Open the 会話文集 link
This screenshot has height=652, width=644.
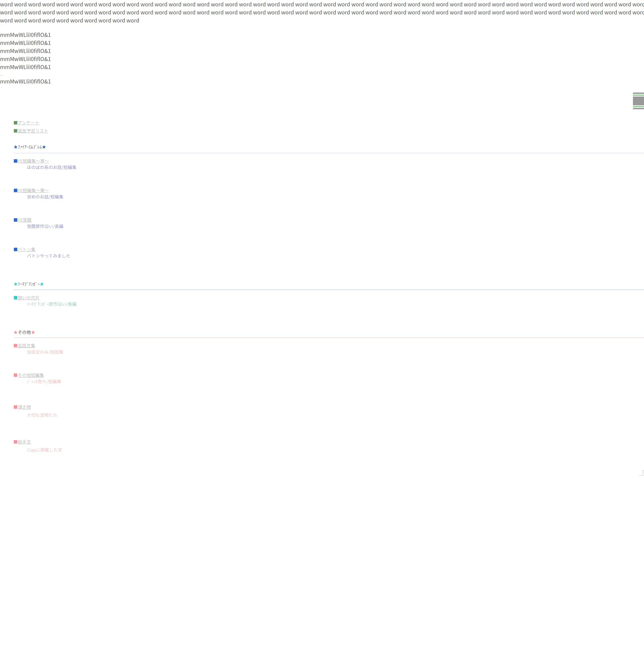26,346
